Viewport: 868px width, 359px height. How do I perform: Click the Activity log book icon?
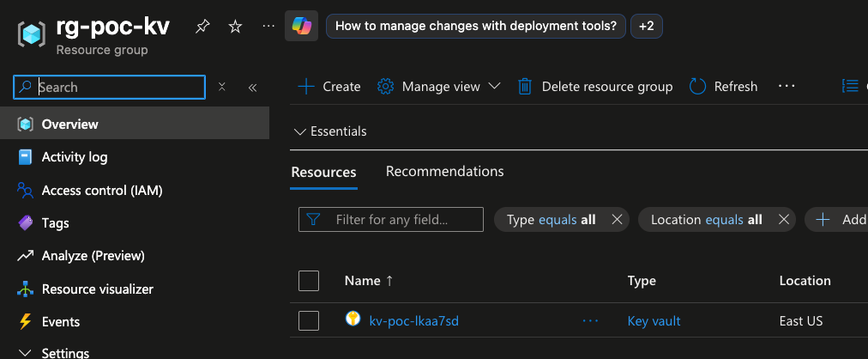pyautogui.click(x=25, y=157)
